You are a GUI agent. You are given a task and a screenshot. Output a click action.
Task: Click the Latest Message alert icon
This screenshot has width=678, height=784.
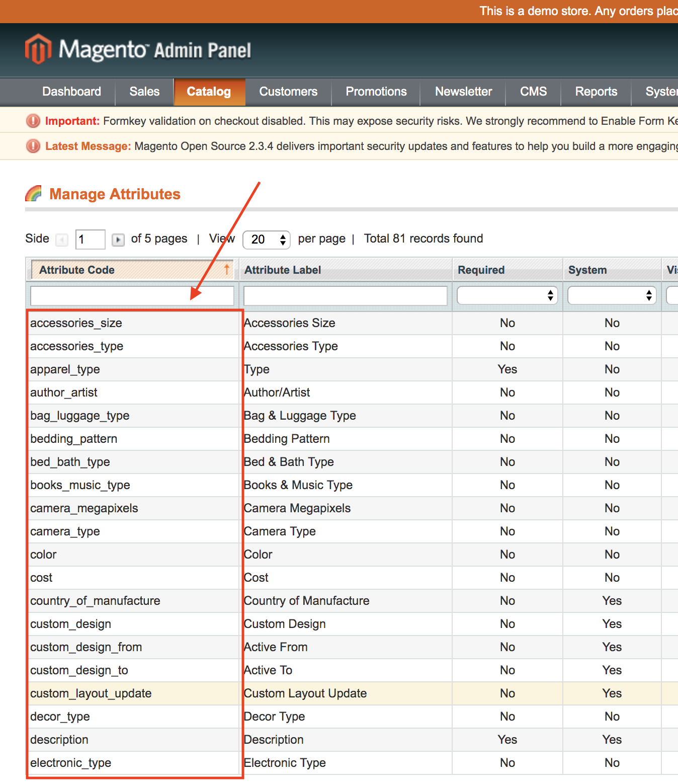click(33, 146)
